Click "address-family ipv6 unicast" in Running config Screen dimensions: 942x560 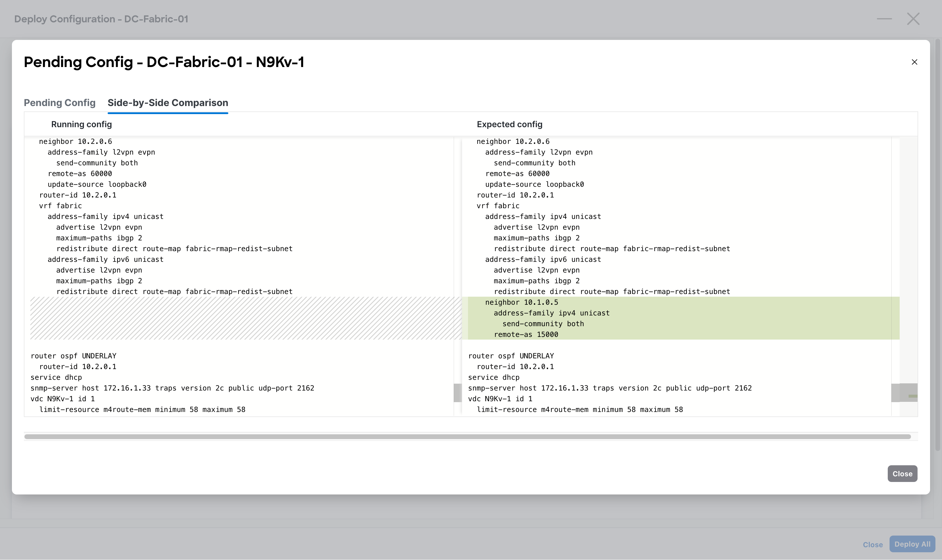(105, 259)
